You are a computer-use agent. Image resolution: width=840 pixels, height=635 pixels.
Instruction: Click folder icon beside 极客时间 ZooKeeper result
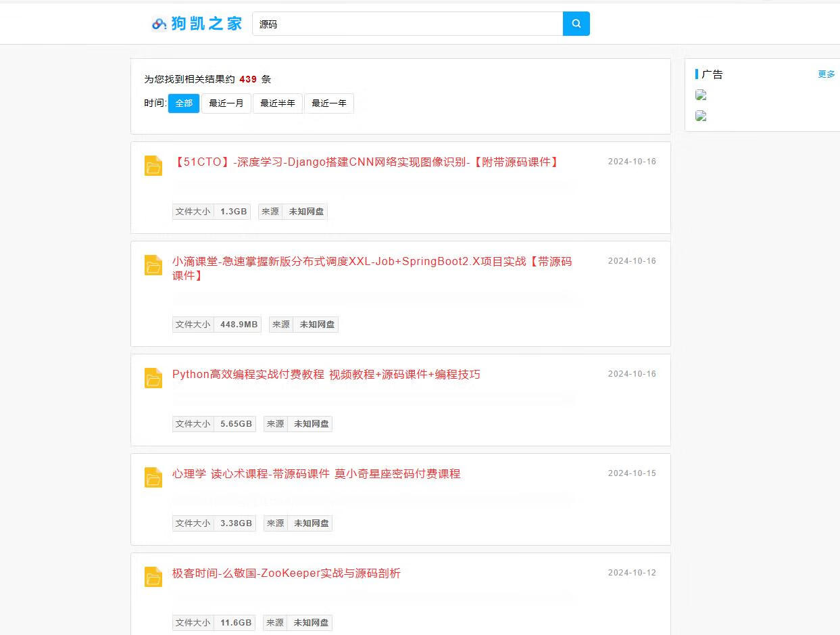153,577
